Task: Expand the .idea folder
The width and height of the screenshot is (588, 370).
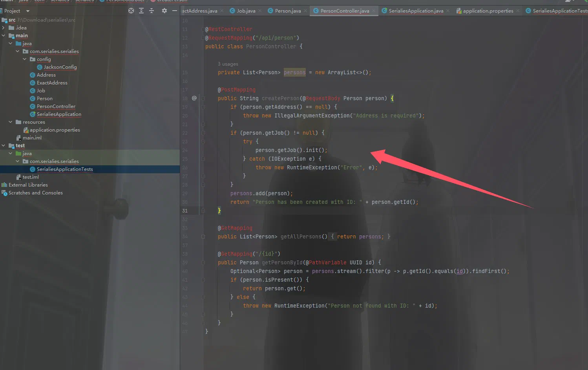Action: click(x=4, y=27)
